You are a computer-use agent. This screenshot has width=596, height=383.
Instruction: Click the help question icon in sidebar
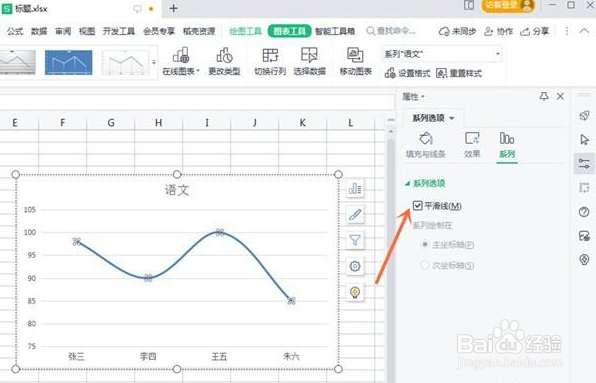coord(584,212)
